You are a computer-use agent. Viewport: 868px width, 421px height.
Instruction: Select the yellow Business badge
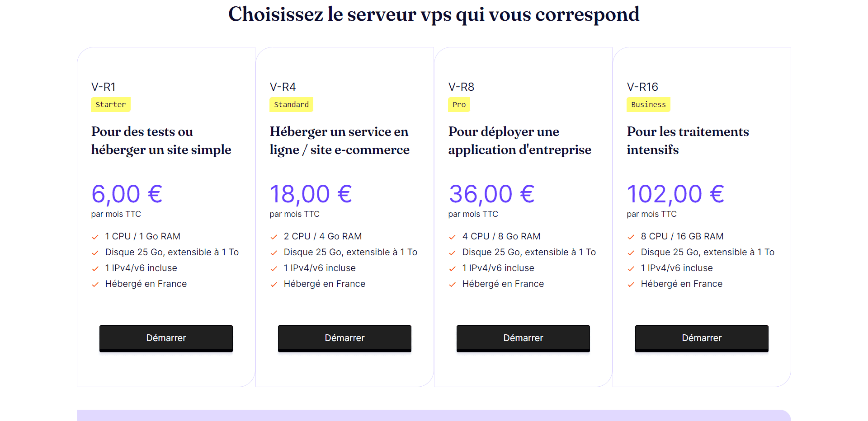pos(648,104)
